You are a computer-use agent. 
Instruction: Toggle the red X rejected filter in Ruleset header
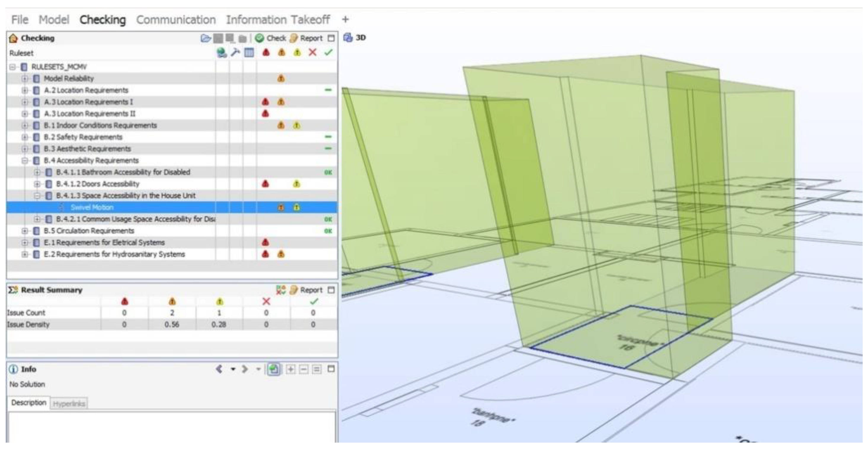click(x=312, y=52)
